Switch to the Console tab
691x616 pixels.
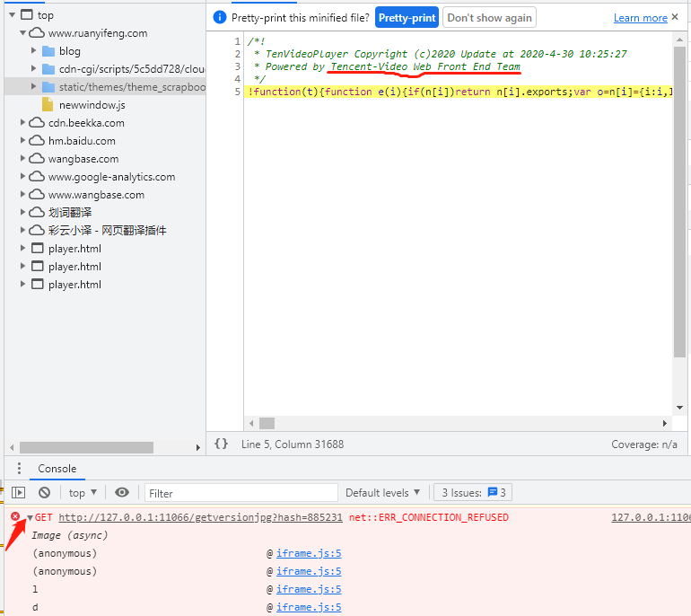[x=57, y=469]
